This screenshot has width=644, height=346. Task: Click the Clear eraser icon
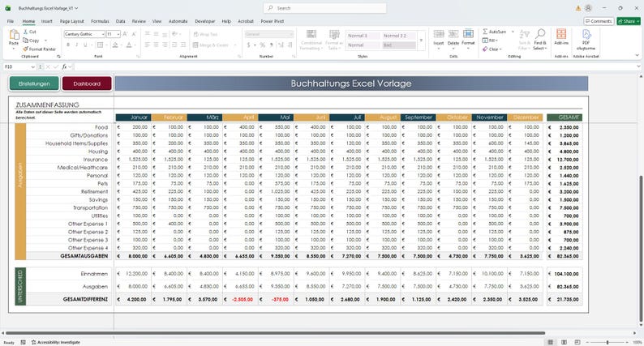485,49
